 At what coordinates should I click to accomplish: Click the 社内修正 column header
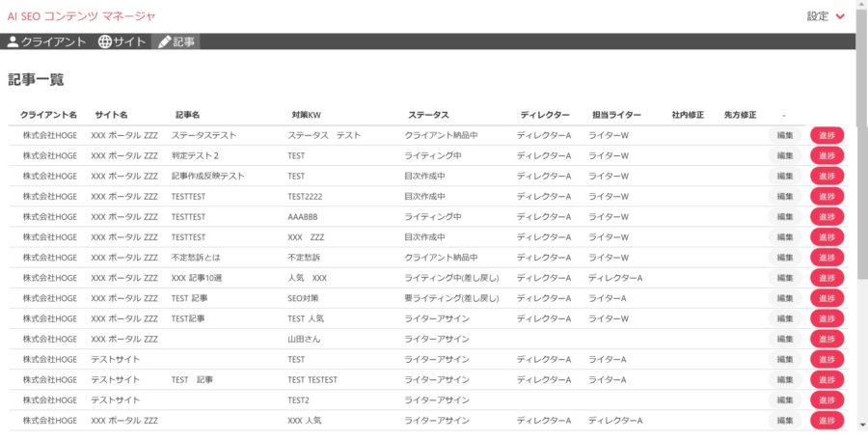point(688,115)
